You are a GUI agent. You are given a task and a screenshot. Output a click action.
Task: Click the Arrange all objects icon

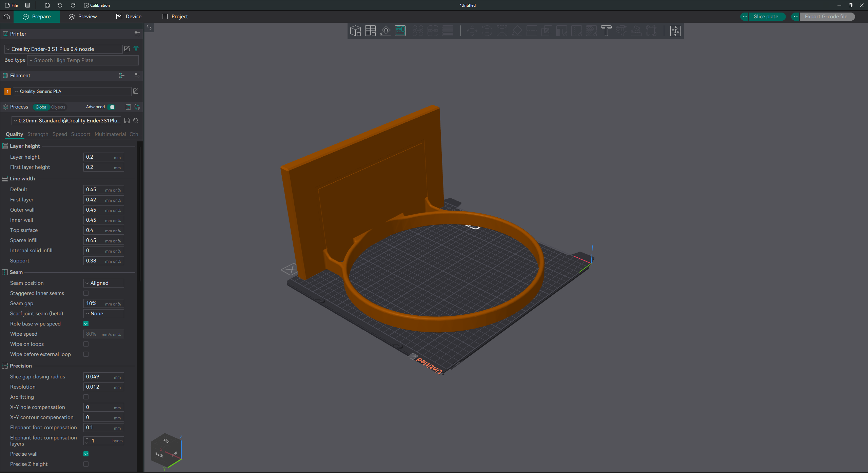point(400,31)
